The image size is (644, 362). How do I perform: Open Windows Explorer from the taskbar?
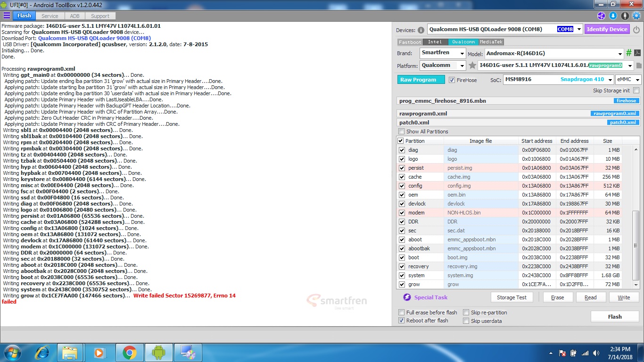(70, 353)
